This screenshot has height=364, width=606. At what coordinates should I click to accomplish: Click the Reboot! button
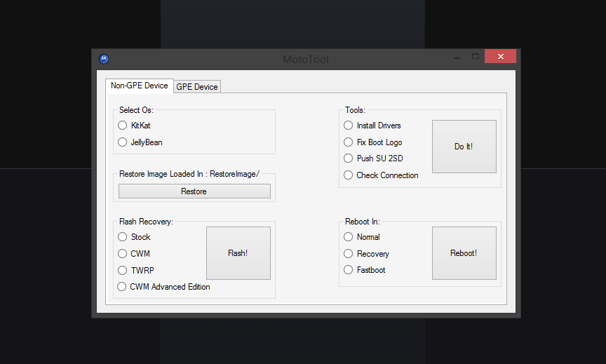click(464, 253)
